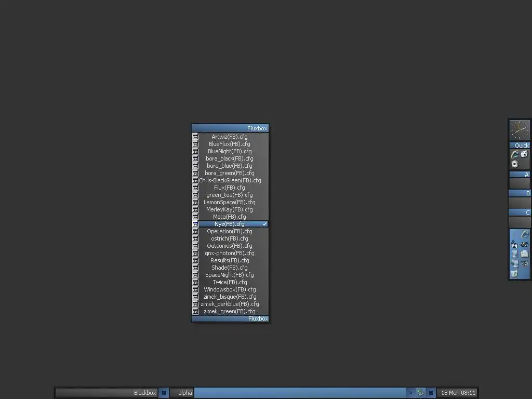Viewport: 532px width, 399px height.
Task: Select LemonSpace(FB).cfg
Action: (x=230, y=202)
